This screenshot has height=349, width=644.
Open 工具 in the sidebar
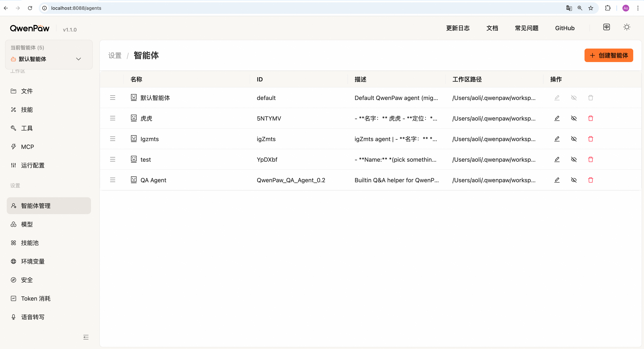(x=49, y=128)
